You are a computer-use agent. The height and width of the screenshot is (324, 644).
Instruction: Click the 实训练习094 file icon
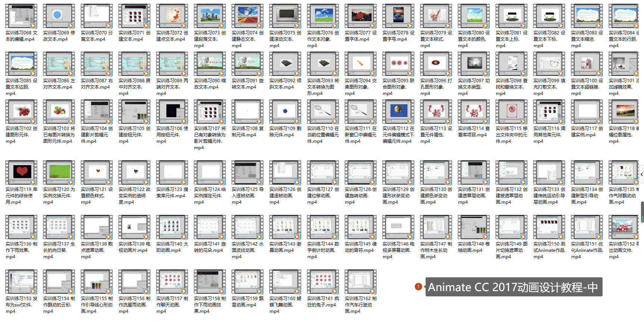tap(361, 64)
